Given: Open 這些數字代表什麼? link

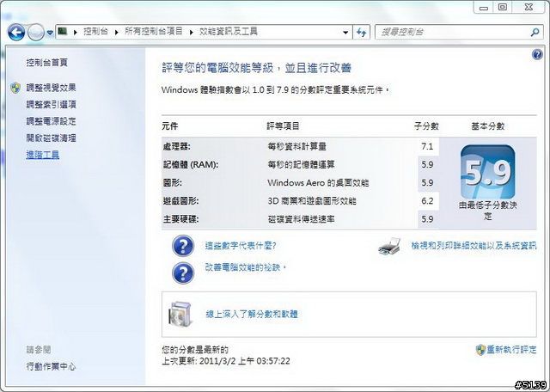Looking at the screenshot, I should 241,246.
